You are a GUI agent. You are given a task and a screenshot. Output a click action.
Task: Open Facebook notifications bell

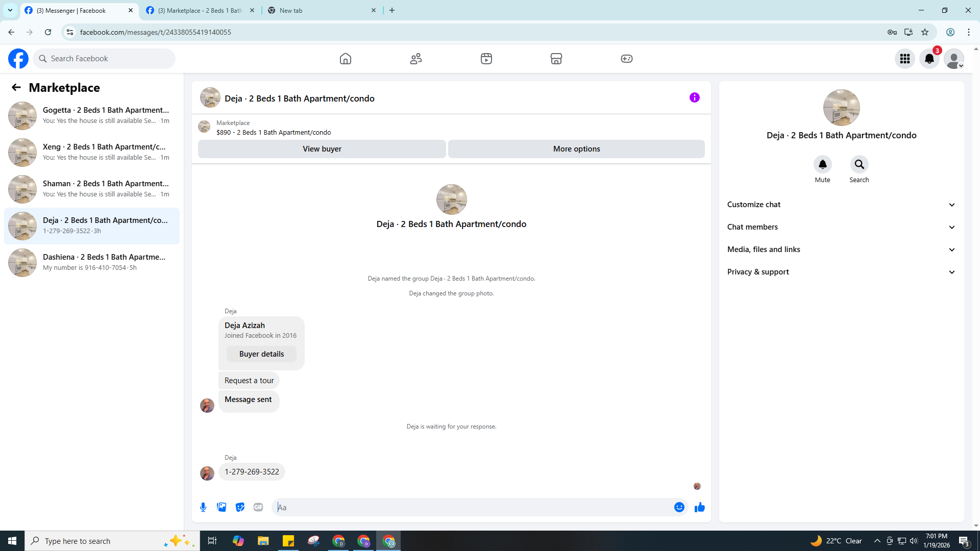929,59
